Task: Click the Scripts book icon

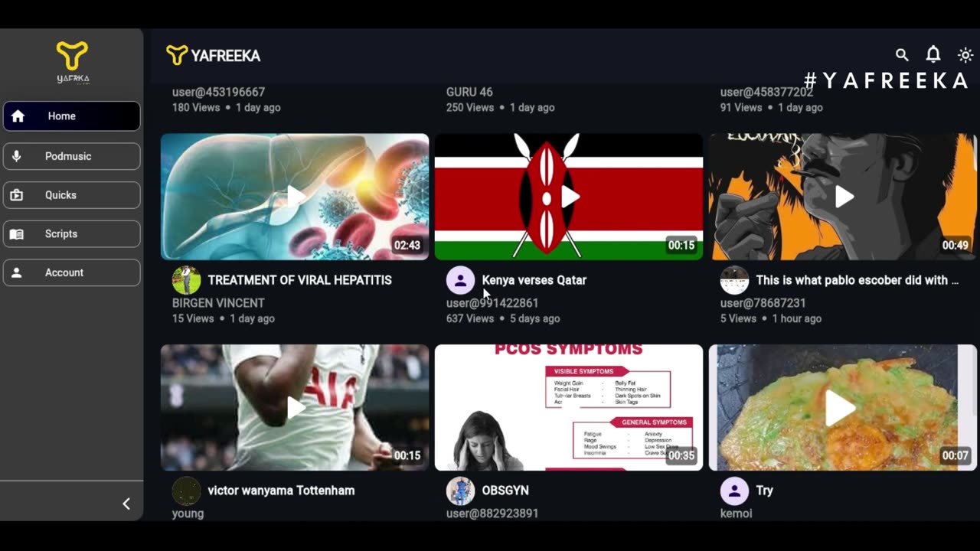Action: click(x=16, y=234)
